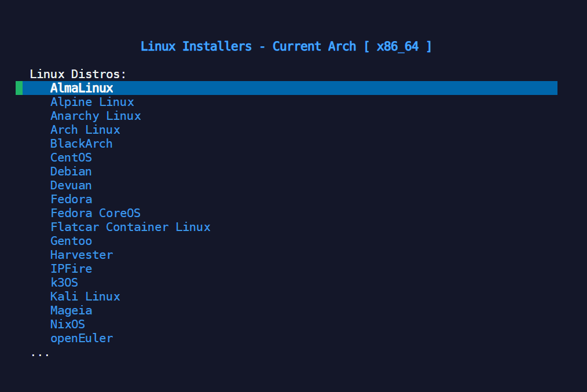Select Anarchy Linux entry
The height and width of the screenshot is (392, 587).
pyautogui.click(x=96, y=116)
